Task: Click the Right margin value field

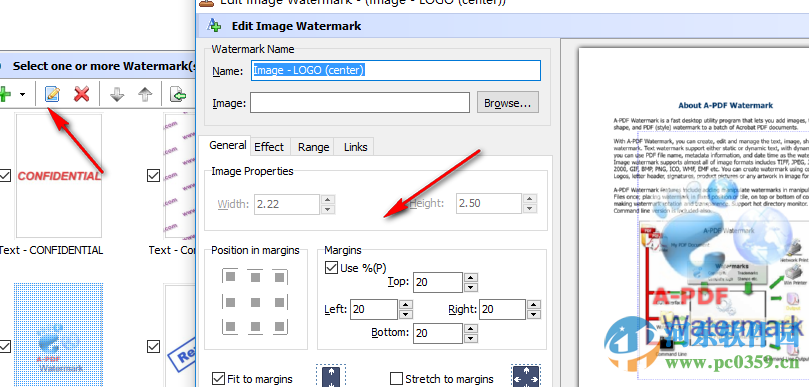Action: pos(503,309)
